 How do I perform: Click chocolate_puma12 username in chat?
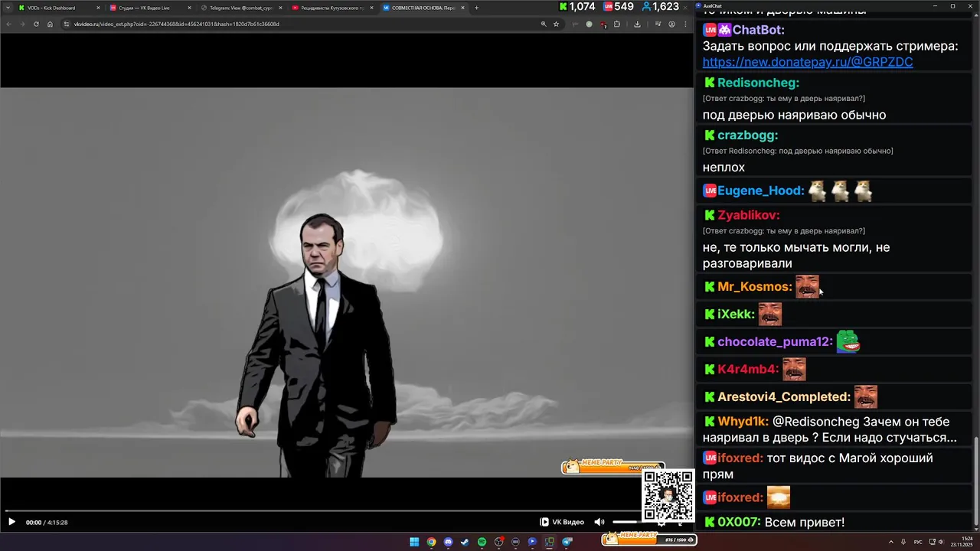pyautogui.click(x=775, y=341)
